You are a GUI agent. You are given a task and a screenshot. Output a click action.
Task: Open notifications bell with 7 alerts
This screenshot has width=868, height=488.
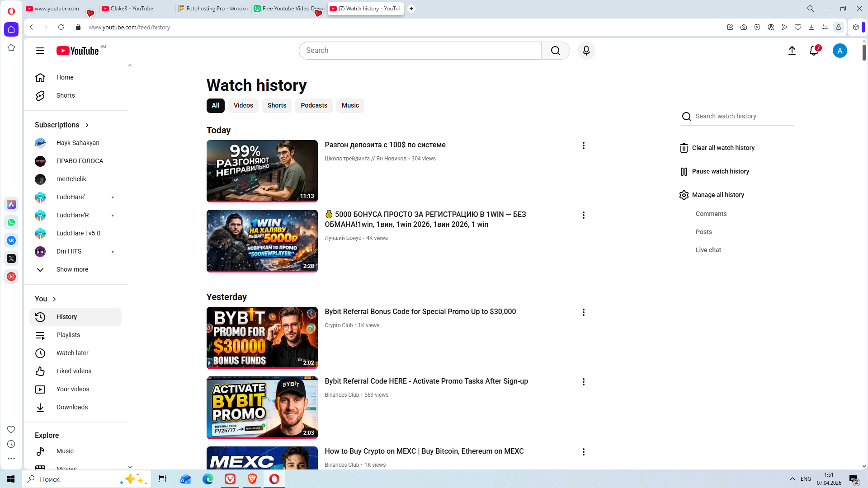tap(814, 51)
